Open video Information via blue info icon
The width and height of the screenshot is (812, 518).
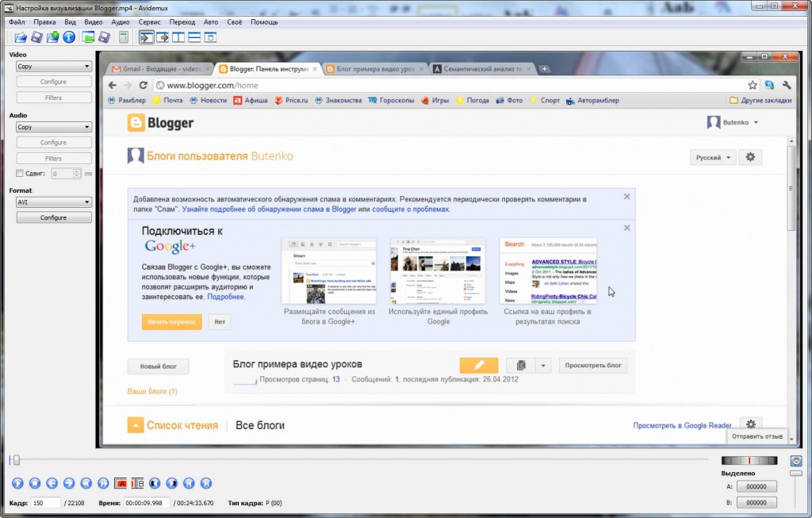[x=69, y=37]
